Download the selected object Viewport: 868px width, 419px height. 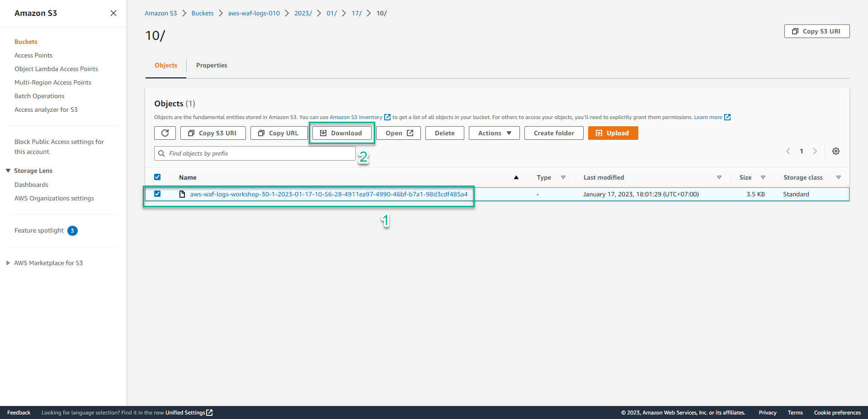click(x=342, y=133)
